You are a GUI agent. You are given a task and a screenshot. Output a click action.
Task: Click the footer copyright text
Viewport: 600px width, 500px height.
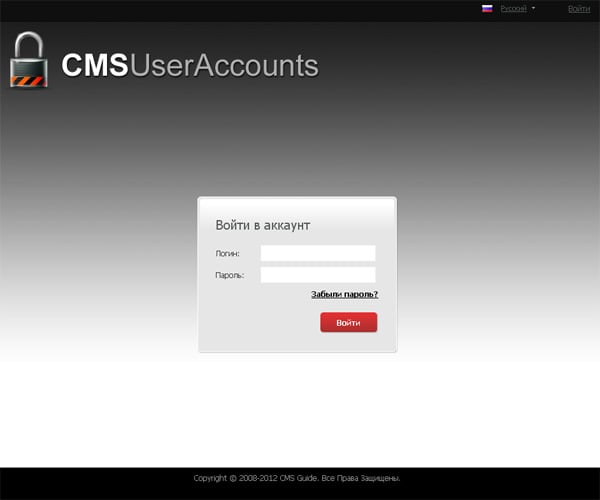[297, 478]
